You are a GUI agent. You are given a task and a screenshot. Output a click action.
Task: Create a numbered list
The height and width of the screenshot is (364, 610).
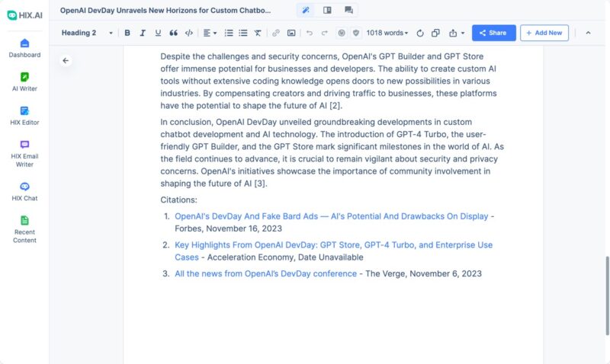229,33
